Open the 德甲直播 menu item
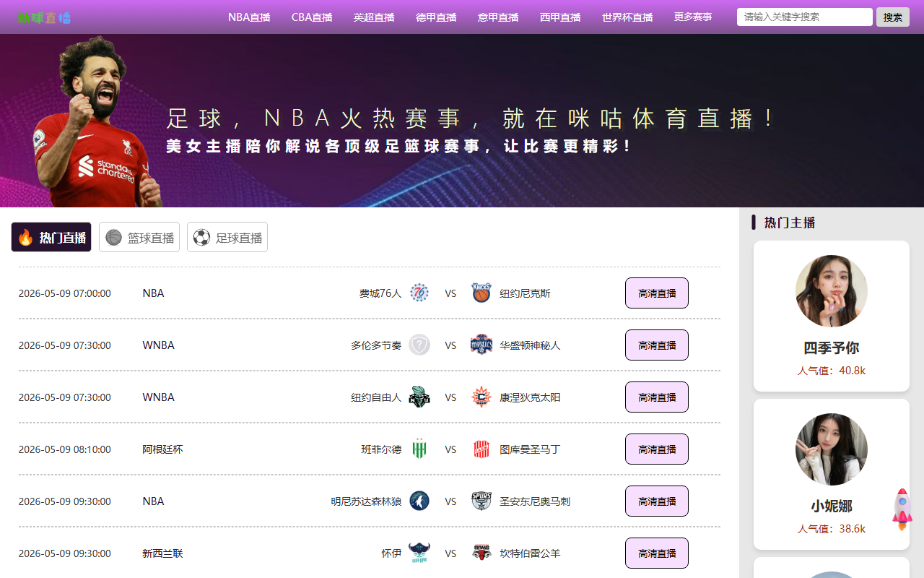This screenshot has height=578, width=924. click(436, 17)
